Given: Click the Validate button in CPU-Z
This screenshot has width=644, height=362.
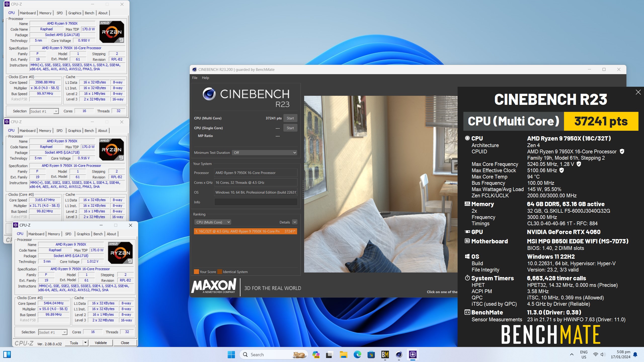Looking at the screenshot, I should point(101,343).
